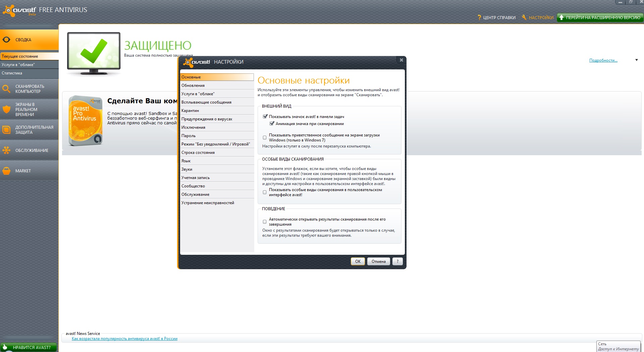The image size is (644, 352).
Task: Click the Сеть network status popup
Action: tap(619, 346)
